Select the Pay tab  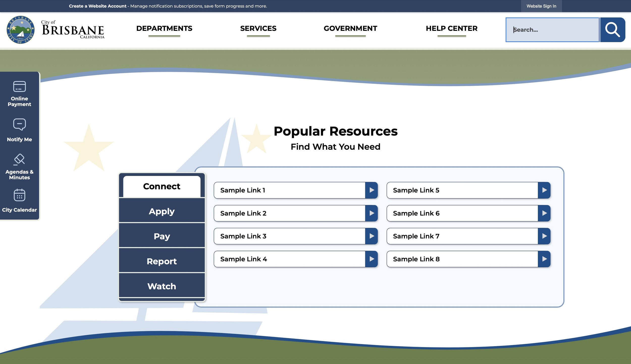point(162,236)
